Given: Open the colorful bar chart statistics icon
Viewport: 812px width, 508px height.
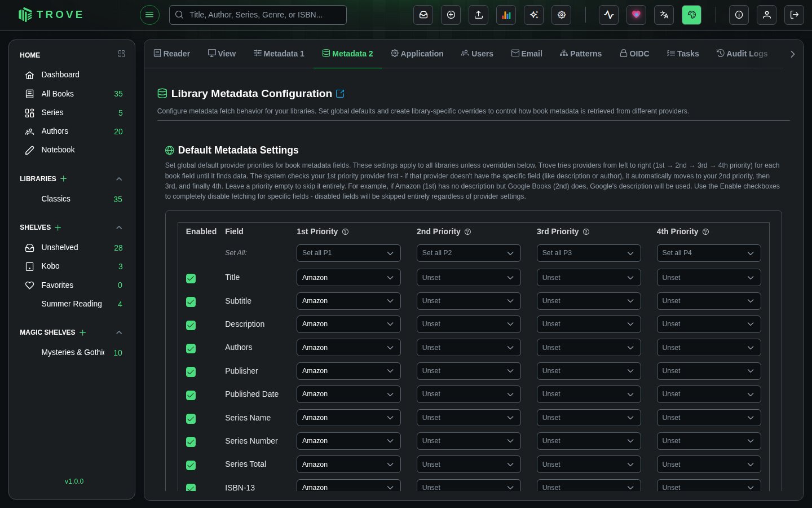Looking at the screenshot, I should (x=506, y=15).
